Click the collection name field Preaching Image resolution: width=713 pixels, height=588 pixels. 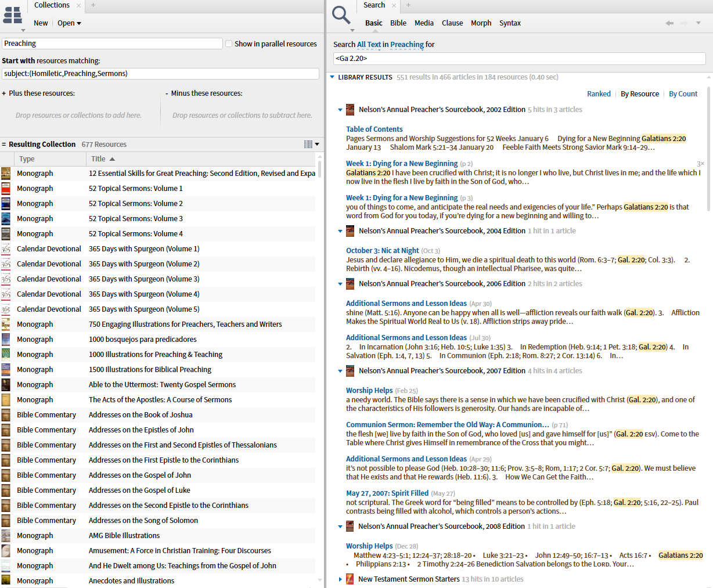point(112,44)
